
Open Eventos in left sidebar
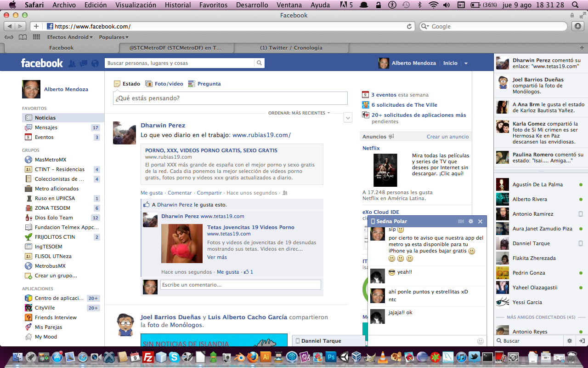(x=63, y=137)
